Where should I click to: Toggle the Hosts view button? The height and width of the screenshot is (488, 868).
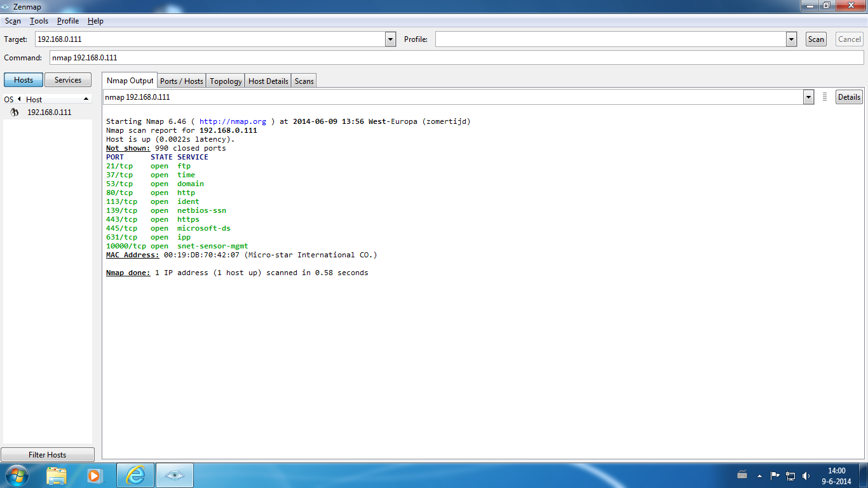(24, 80)
